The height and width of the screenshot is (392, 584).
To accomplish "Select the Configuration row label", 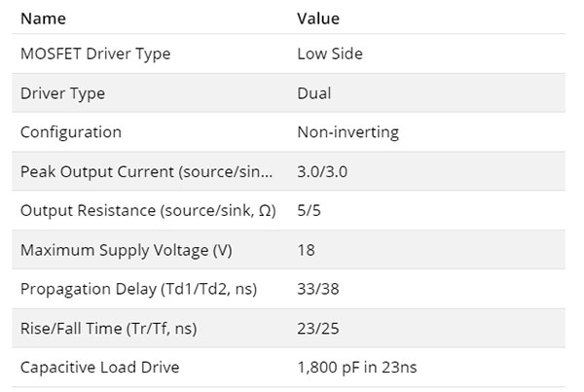I will tap(71, 132).
